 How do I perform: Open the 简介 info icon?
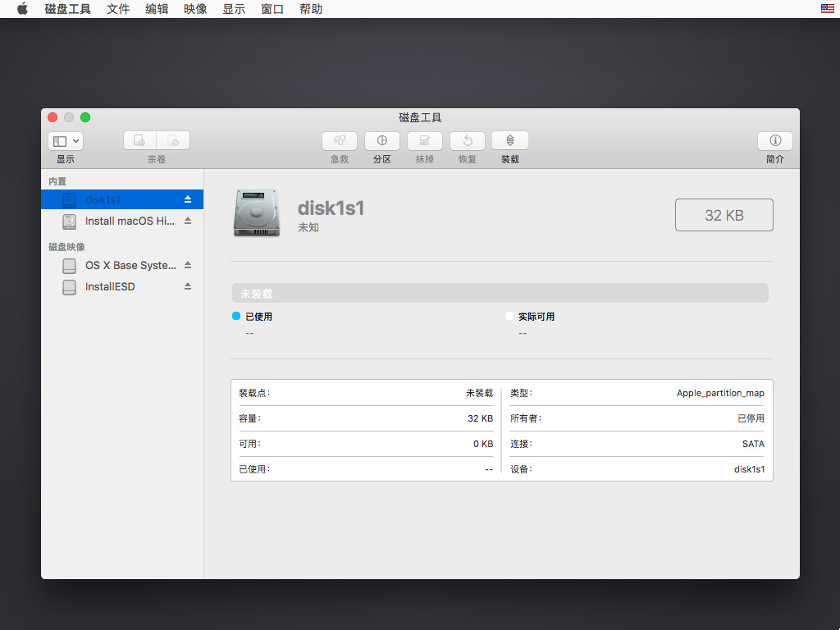[774, 141]
